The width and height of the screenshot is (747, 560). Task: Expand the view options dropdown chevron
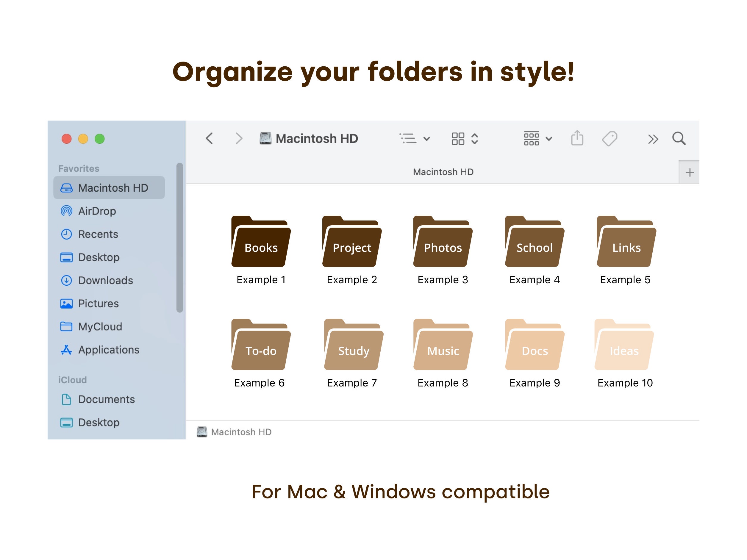427,138
